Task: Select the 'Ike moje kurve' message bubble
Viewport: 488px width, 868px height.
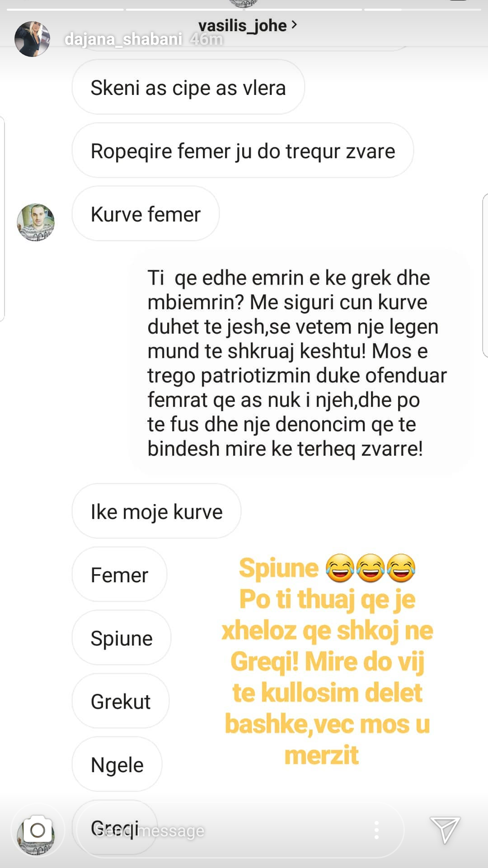Action: click(156, 511)
